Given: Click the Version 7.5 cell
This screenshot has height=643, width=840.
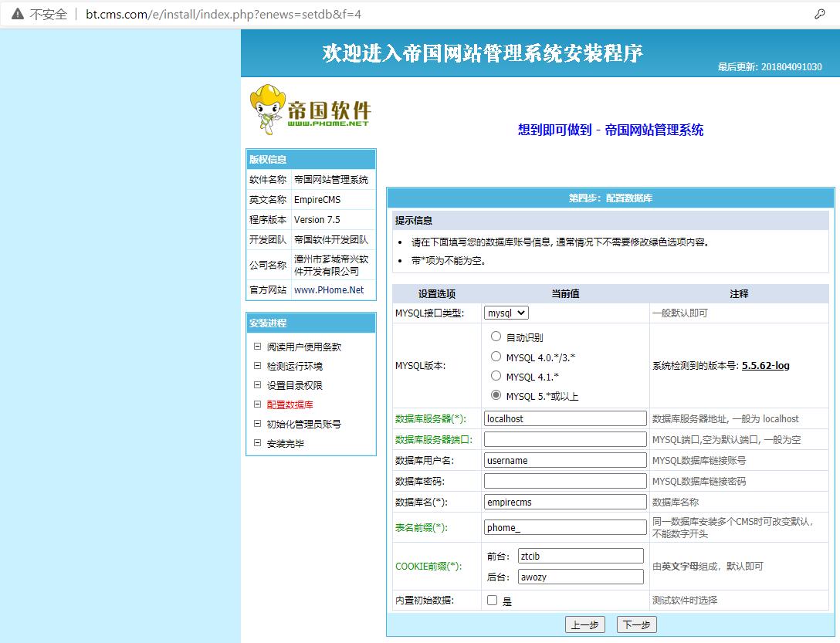Looking at the screenshot, I should [x=333, y=220].
